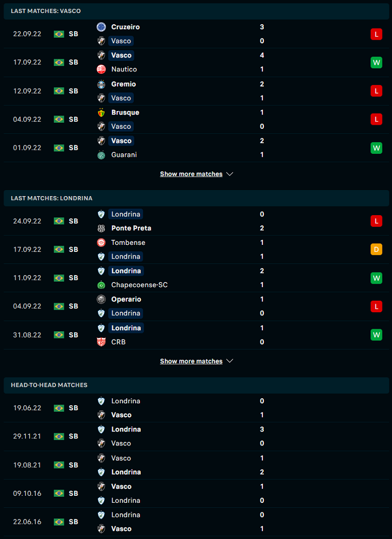Click the highlighted Vasco name in Gremio match
This screenshot has width=392, height=539.
coord(121,98)
